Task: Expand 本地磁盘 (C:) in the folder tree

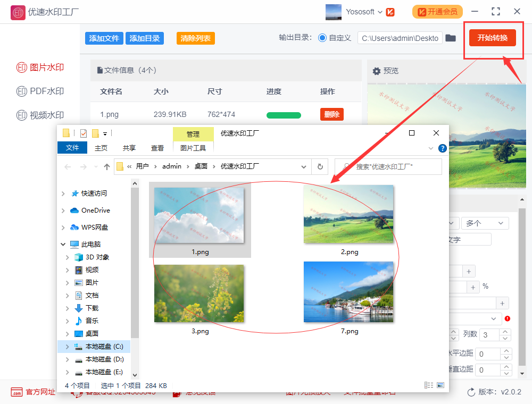Action: coord(66,346)
